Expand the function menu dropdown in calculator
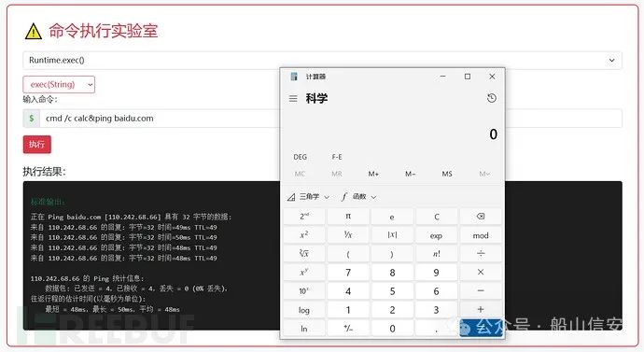This screenshot has height=352, width=644. (358, 197)
